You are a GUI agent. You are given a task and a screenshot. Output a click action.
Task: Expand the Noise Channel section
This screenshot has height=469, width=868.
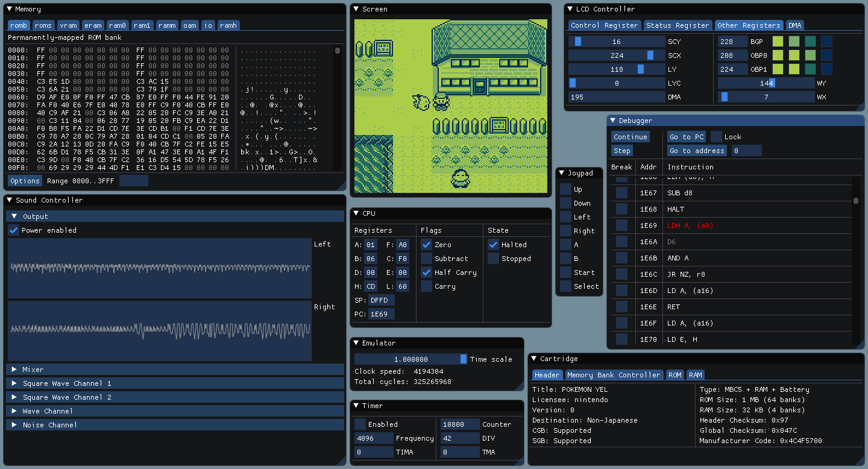[x=175, y=425]
